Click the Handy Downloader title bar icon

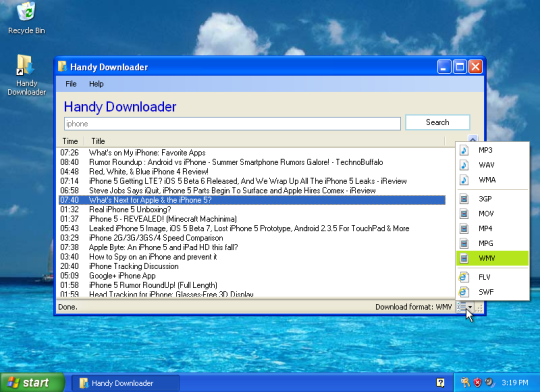tap(62, 66)
